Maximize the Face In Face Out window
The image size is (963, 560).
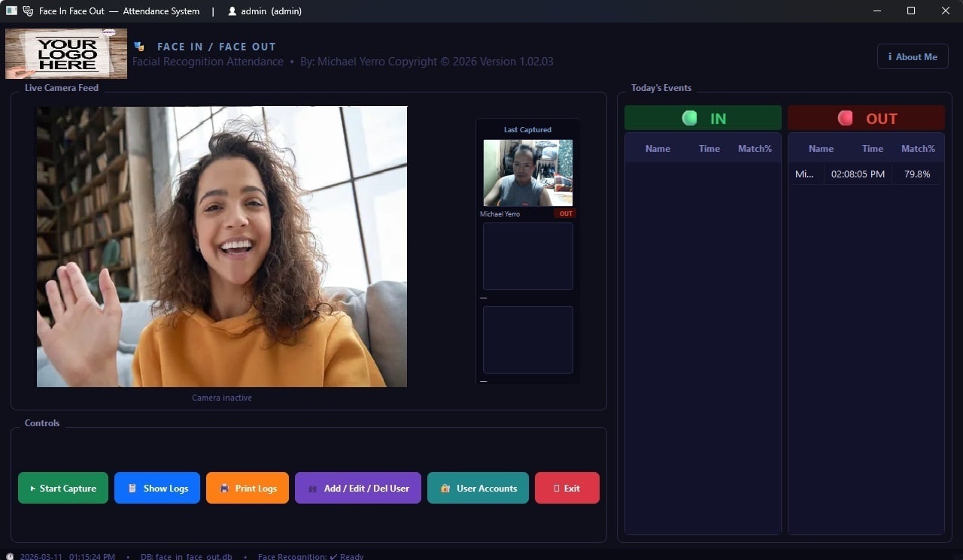(x=911, y=11)
